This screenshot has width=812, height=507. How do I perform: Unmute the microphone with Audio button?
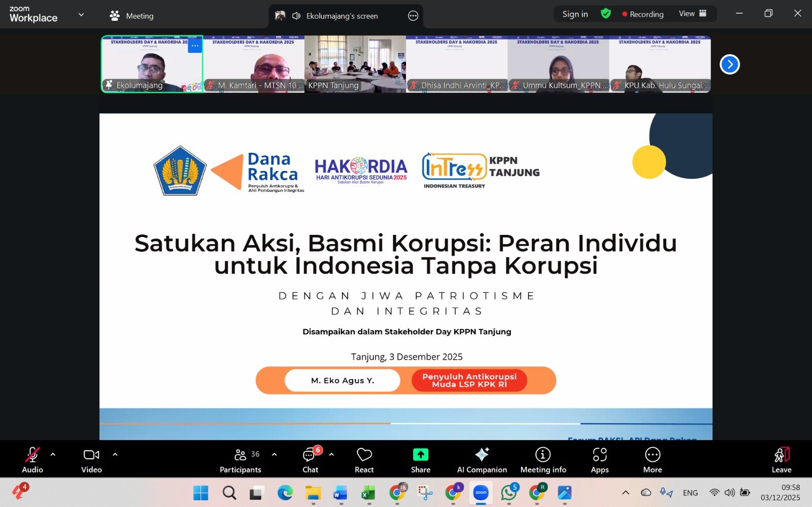click(x=32, y=460)
